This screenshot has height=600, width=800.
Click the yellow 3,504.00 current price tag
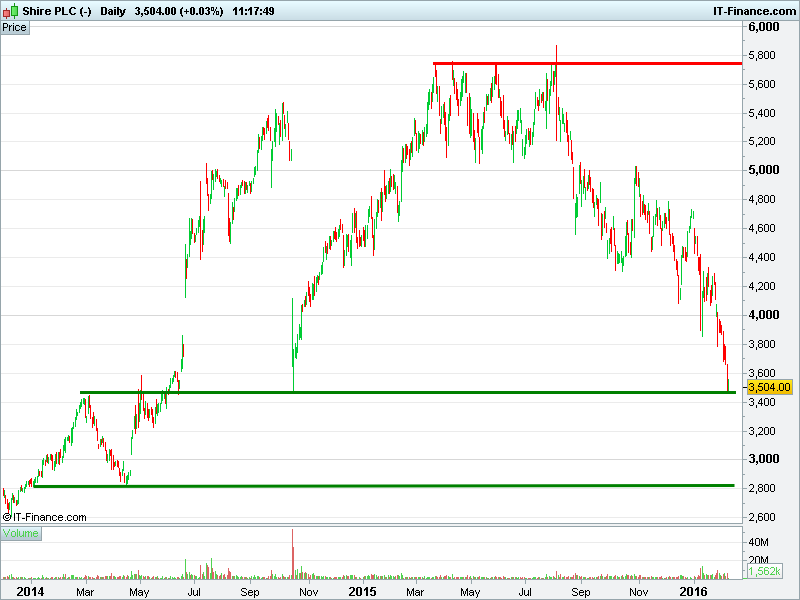(x=769, y=387)
